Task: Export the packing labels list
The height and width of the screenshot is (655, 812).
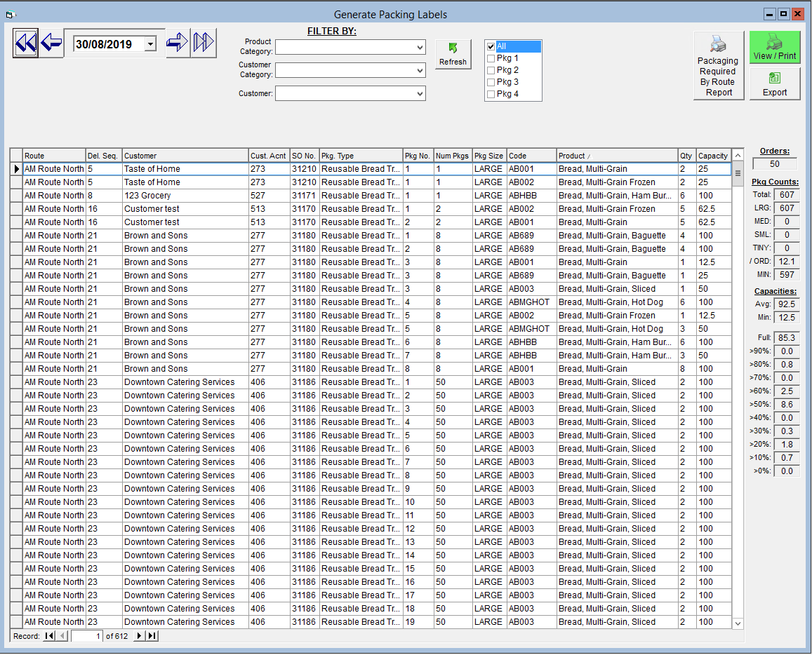Action: coord(775,84)
